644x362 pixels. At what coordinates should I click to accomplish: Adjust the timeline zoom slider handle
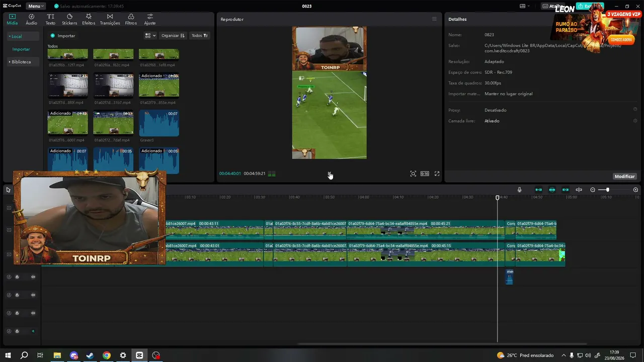point(607,190)
